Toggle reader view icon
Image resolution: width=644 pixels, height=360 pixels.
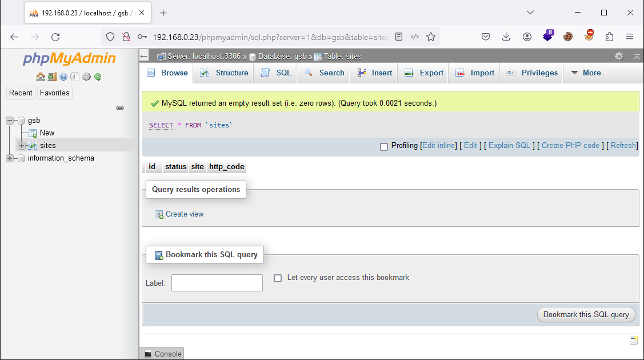399,37
